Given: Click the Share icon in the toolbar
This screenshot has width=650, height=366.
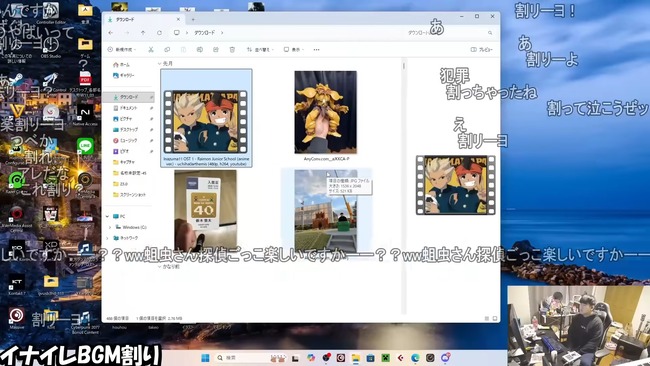Looking at the screenshot, I should (216, 49).
